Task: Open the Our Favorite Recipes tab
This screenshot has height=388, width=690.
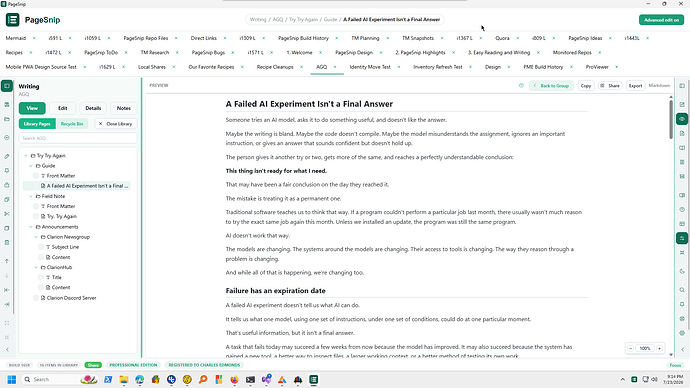Action: (211, 67)
